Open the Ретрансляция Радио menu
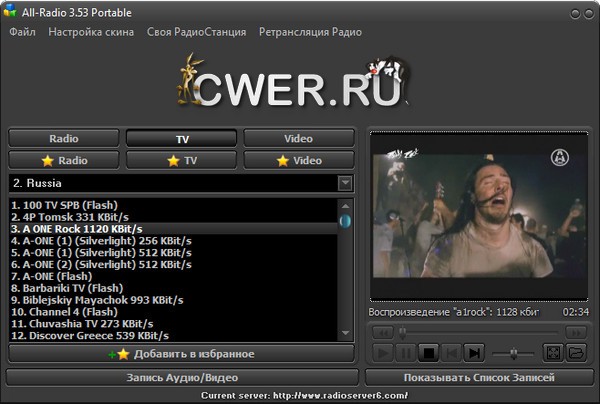 [x=311, y=32]
